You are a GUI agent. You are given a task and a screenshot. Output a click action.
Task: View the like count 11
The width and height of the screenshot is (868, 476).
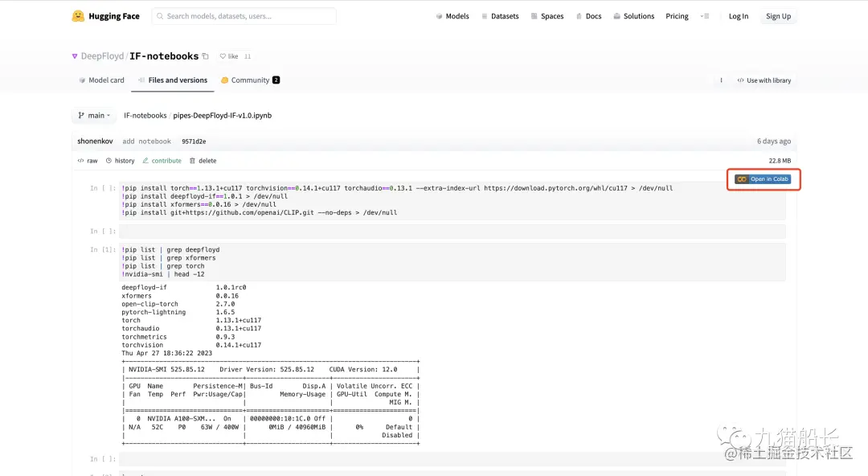(248, 56)
